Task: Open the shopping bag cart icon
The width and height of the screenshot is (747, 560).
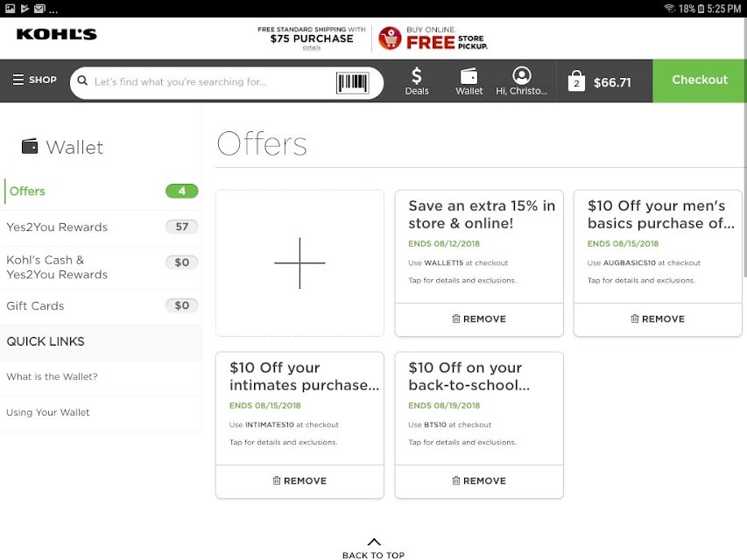Action: click(576, 81)
